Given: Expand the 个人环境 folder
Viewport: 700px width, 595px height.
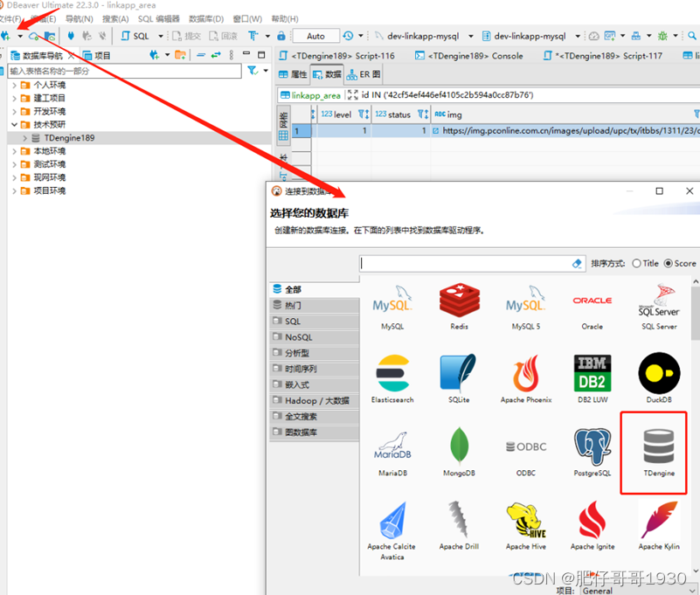Looking at the screenshot, I should coord(14,85).
